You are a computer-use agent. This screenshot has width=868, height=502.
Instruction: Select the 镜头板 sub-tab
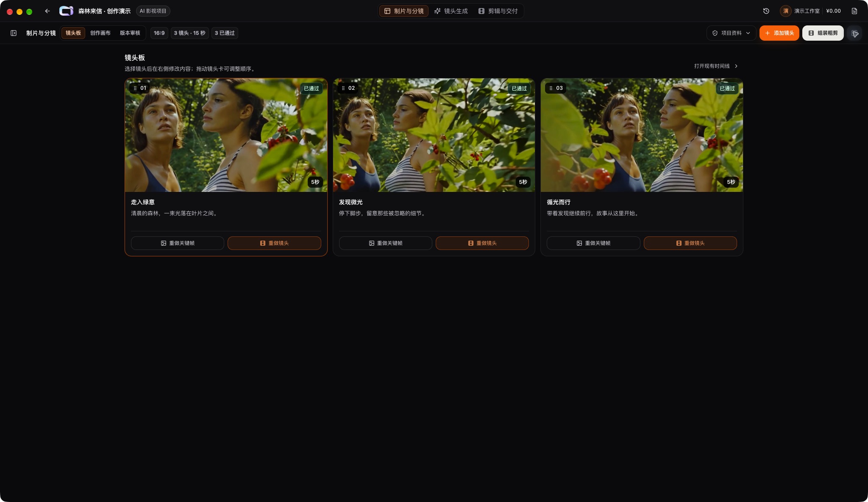[73, 33]
